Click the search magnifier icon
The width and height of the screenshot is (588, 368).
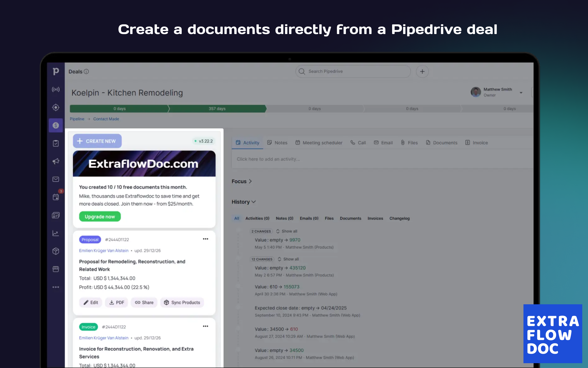[x=302, y=71]
